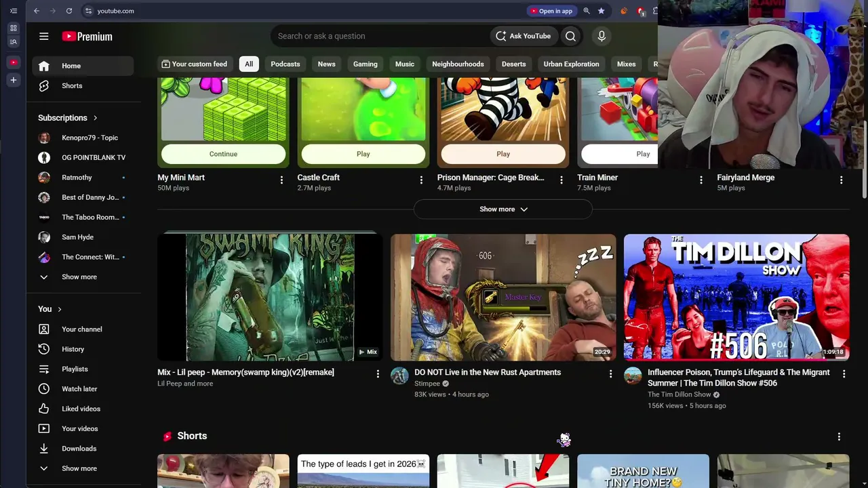Open more options for Fairyland Merge
The width and height of the screenshot is (868, 488).
(x=841, y=180)
